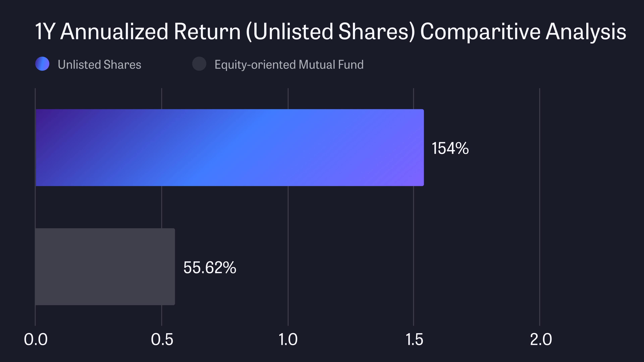
Task: Toggle the Equity-oriented Mutual Fund legend label
Action: tap(289, 65)
